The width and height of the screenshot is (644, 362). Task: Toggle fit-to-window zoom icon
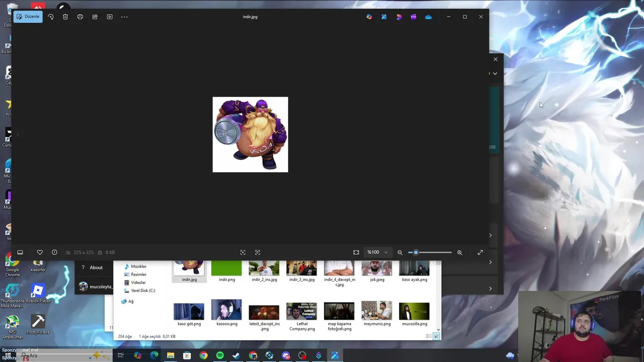(x=356, y=252)
